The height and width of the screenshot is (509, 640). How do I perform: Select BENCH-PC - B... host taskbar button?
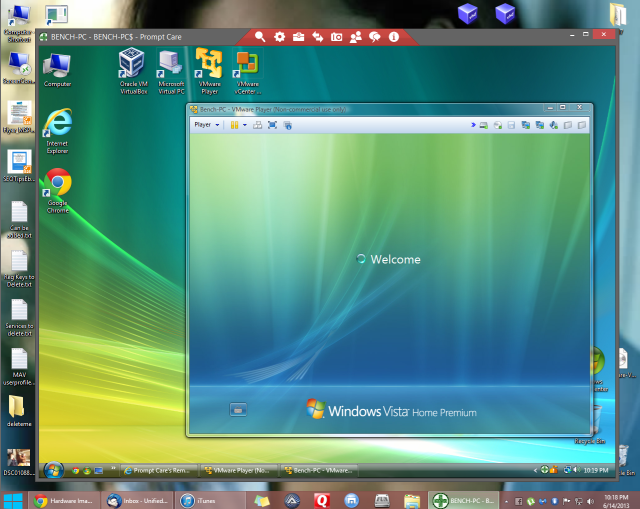point(464,501)
